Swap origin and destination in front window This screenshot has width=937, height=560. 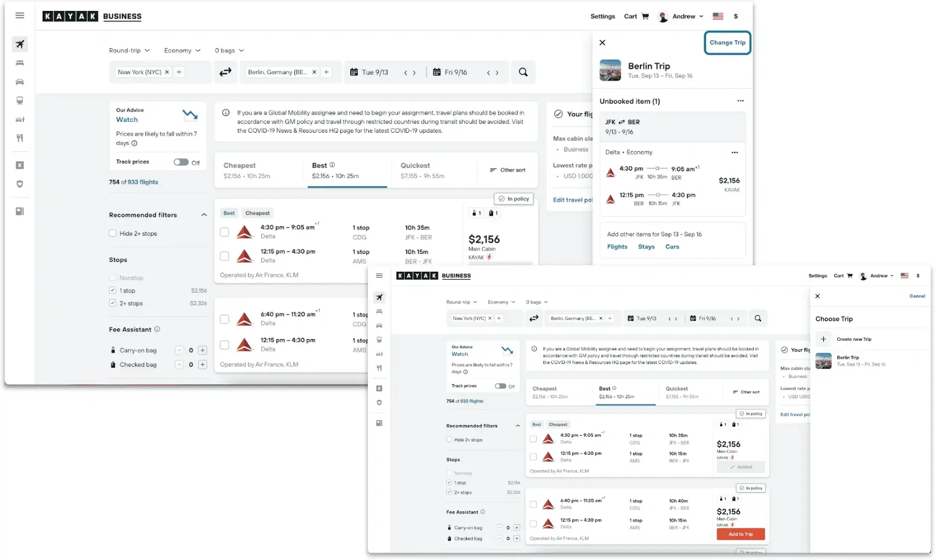[x=534, y=318]
